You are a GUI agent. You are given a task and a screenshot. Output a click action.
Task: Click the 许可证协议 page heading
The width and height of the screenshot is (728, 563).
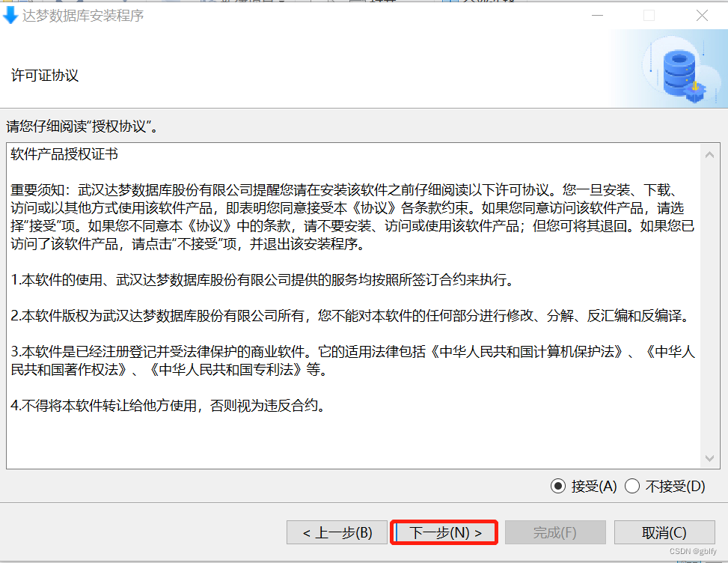(45, 76)
